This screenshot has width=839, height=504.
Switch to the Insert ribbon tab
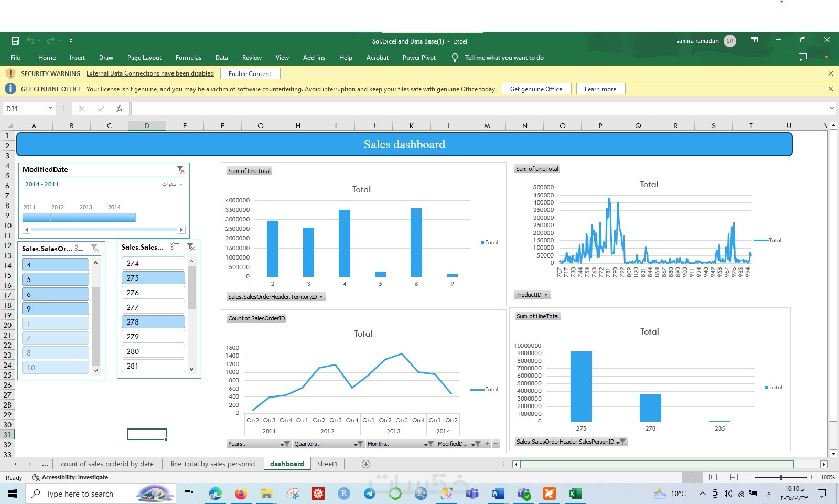[x=77, y=58]
